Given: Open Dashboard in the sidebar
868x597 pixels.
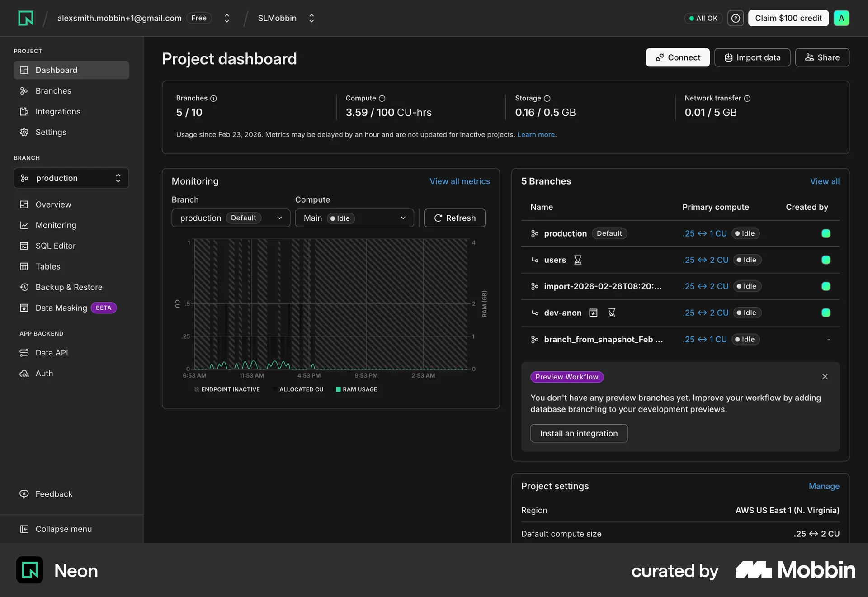Looking at the screenshot, I should pyautogui.click(x=71, y=70).
